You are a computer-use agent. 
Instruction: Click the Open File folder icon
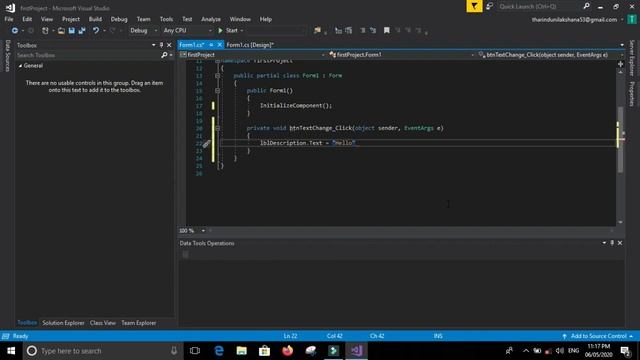61,31
